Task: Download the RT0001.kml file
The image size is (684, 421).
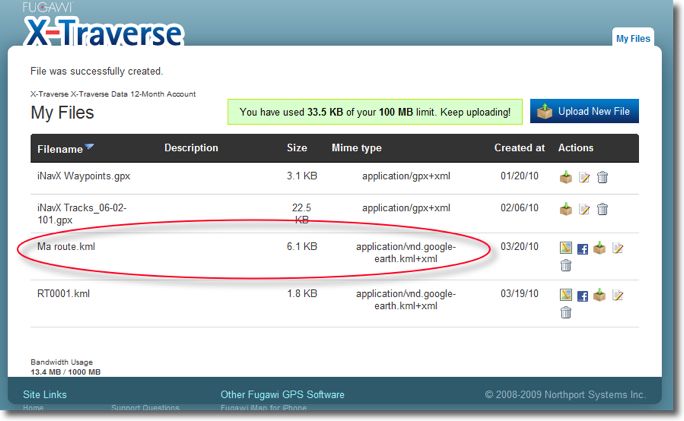Action: (x=599, y=294)
